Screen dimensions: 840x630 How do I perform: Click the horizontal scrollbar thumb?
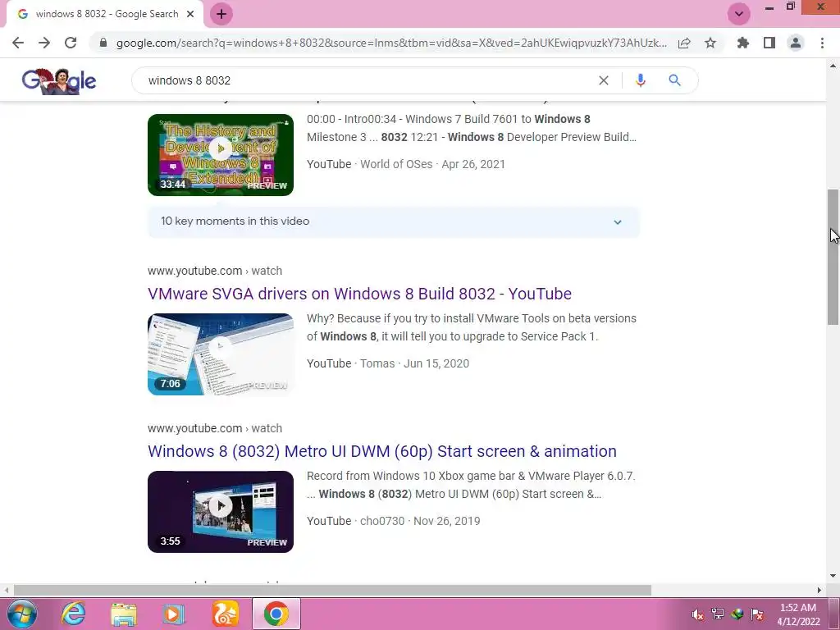tap(332, 590)
